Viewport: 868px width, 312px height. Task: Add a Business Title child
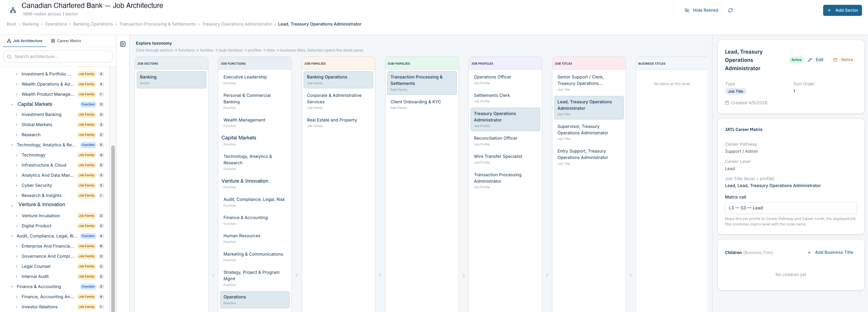[830, 252]
